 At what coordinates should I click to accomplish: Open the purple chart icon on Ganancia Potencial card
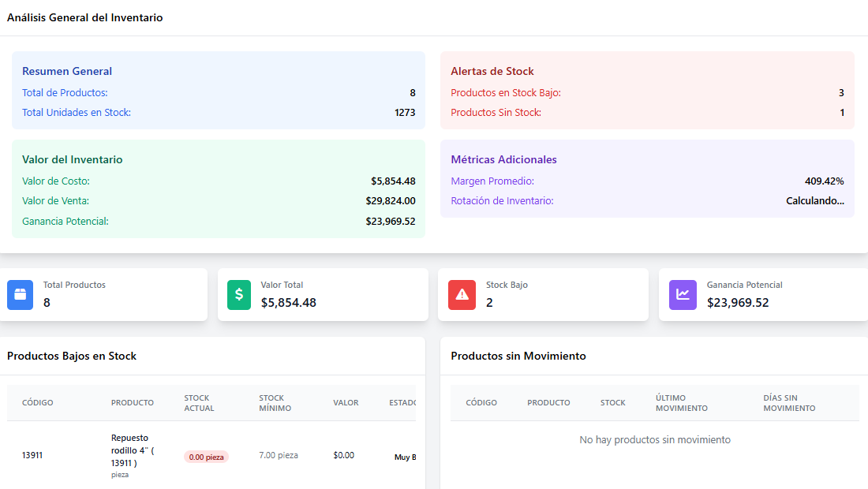683,294
